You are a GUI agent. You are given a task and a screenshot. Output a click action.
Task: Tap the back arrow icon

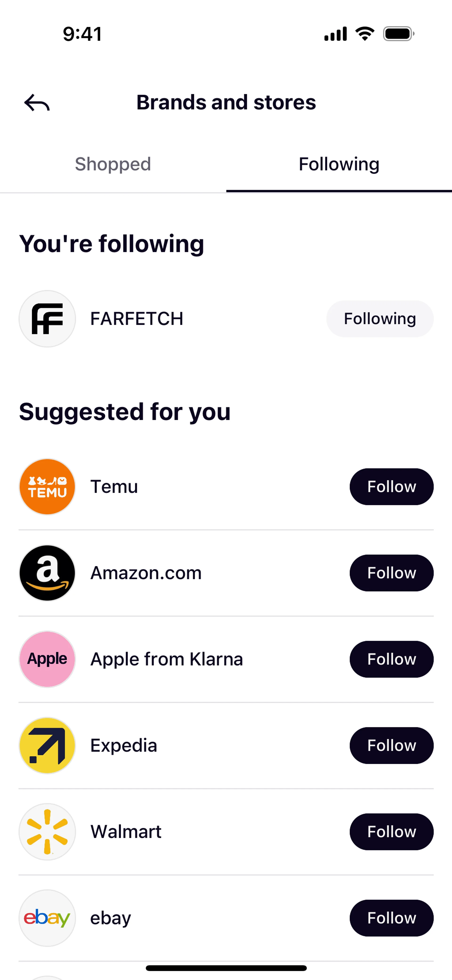[x=37, y=103]
